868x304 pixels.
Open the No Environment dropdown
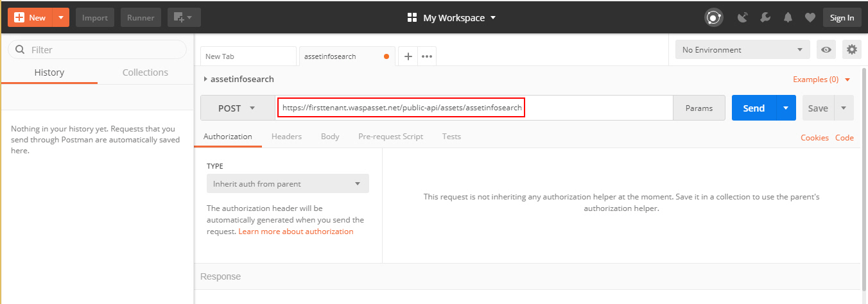742,49
